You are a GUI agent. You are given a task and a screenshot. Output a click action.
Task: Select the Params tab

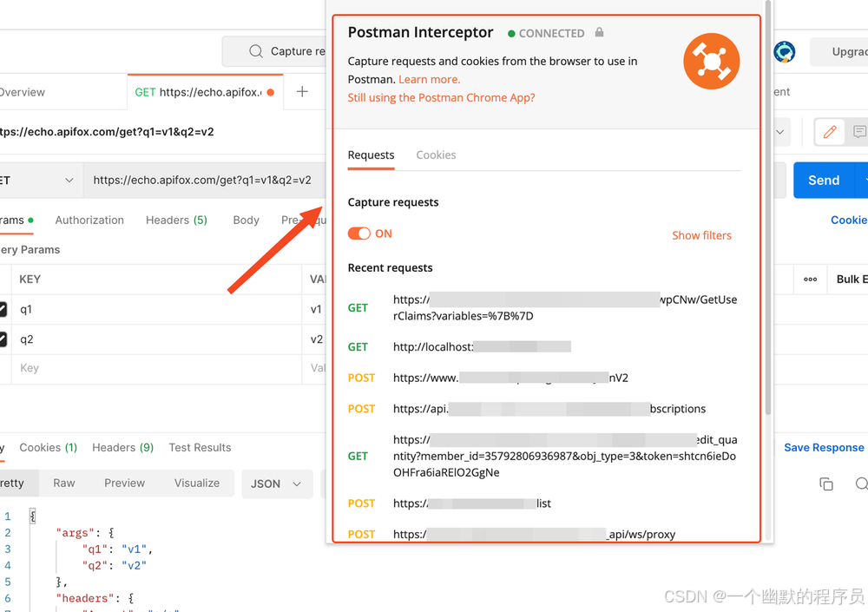[x=16, y=220]
